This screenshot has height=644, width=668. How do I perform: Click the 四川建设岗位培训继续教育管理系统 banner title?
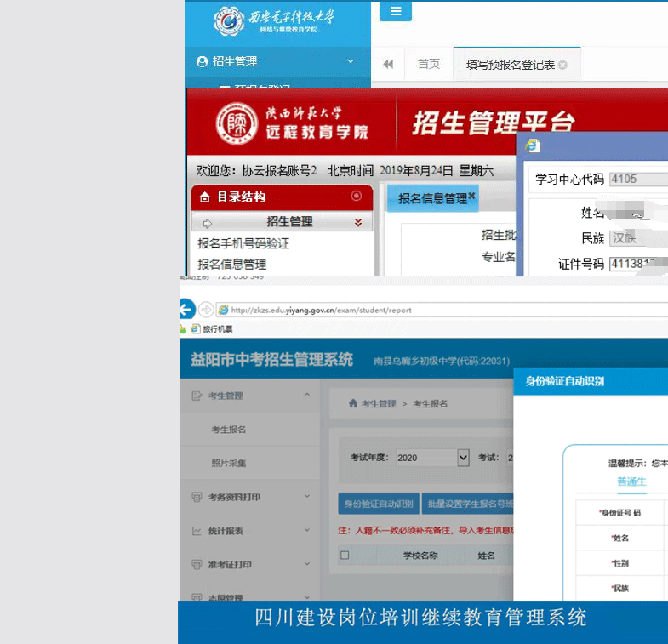(x=420, y=618)
